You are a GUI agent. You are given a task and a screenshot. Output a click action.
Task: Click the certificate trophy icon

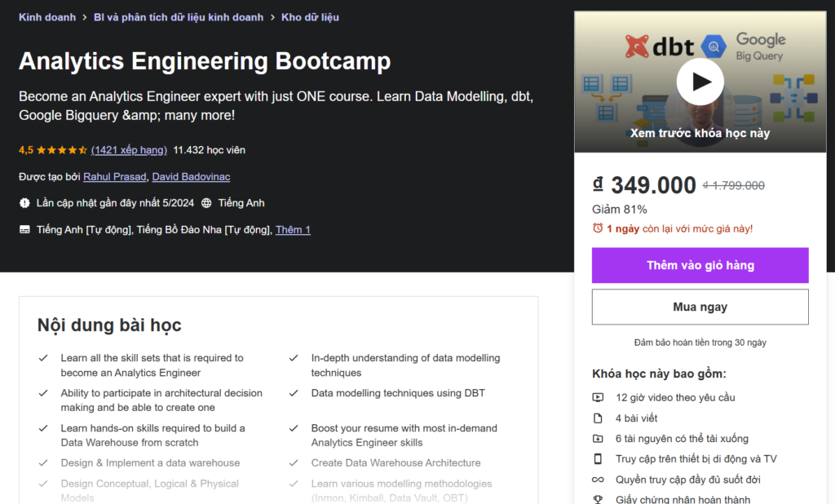tap(598, 499)
